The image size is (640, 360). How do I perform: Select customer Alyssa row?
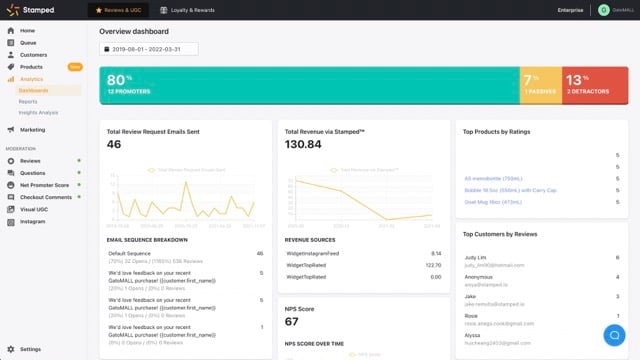coord(542,339)
